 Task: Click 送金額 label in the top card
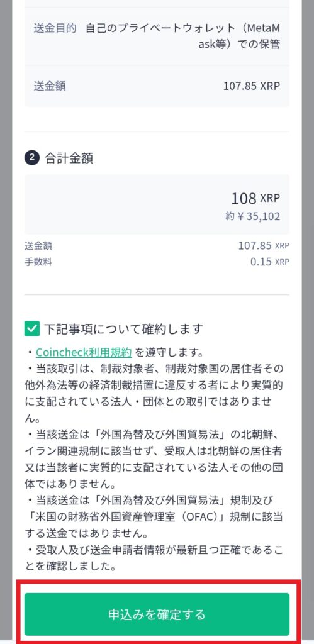pos(50,86)
